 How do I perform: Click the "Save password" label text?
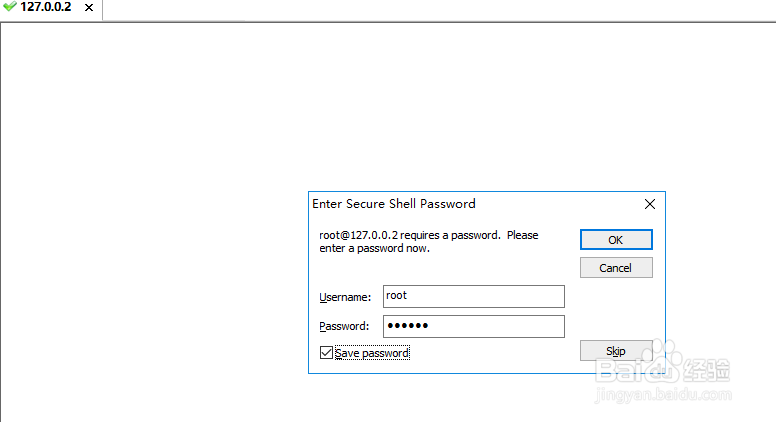(x=372, y=353)
